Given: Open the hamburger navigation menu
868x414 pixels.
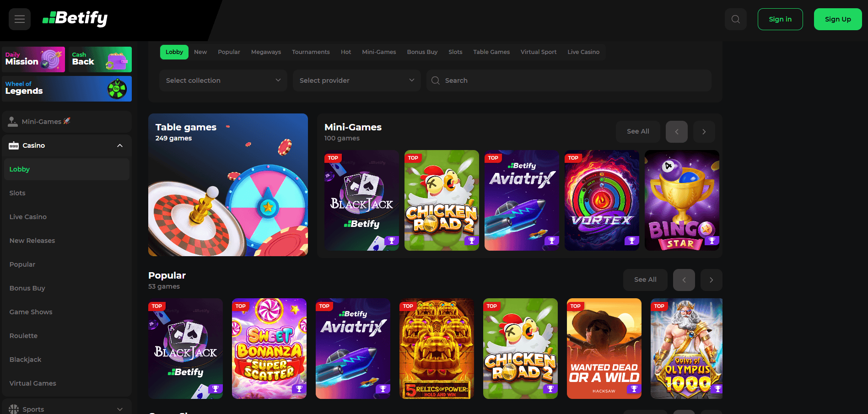Looking at the screenshot, I should click(x=19, y=19).
